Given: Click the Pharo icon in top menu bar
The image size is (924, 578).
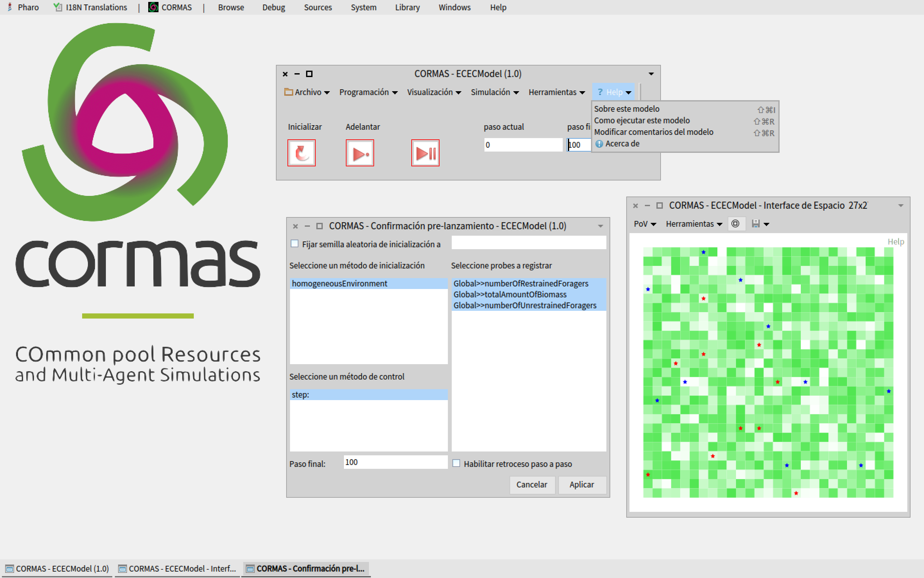Looking at the screenshot, I should tap(10, 7).
